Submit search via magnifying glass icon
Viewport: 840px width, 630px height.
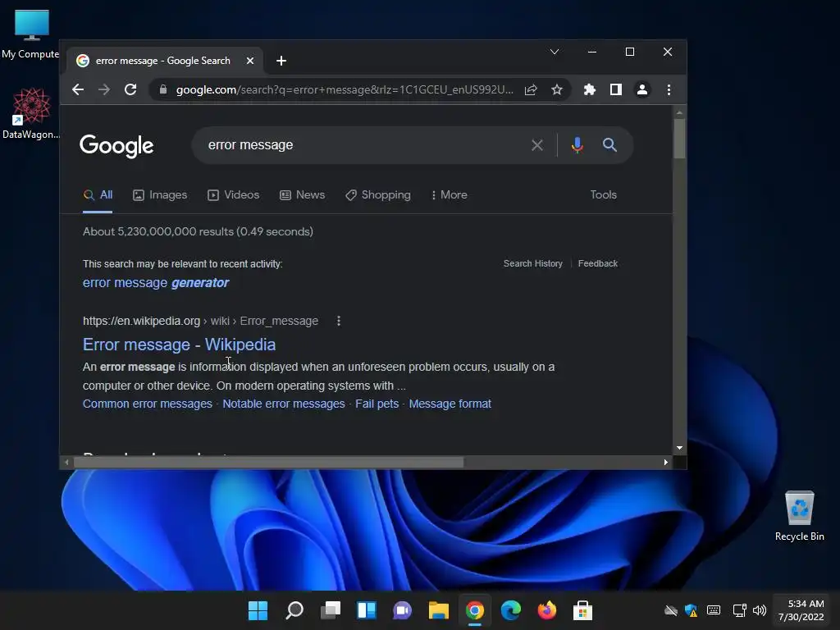(x=609, y=144)
